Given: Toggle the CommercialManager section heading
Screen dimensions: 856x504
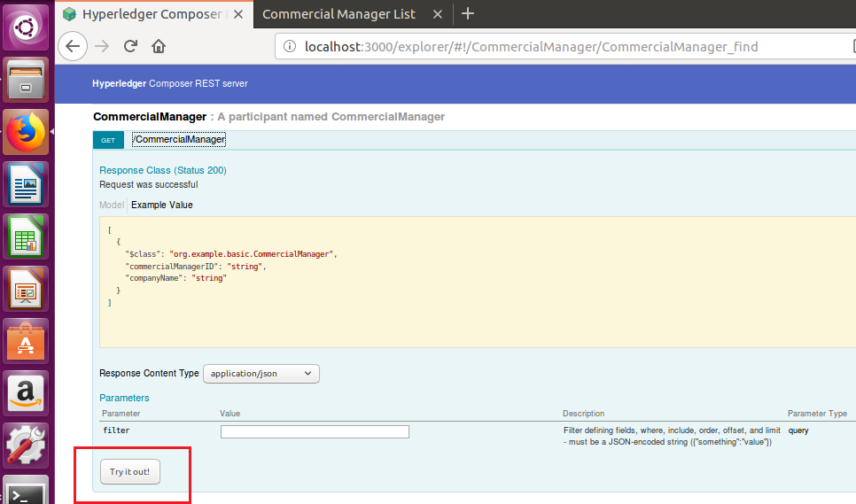Looking at the screenshot, I should (x=150, y=117).
